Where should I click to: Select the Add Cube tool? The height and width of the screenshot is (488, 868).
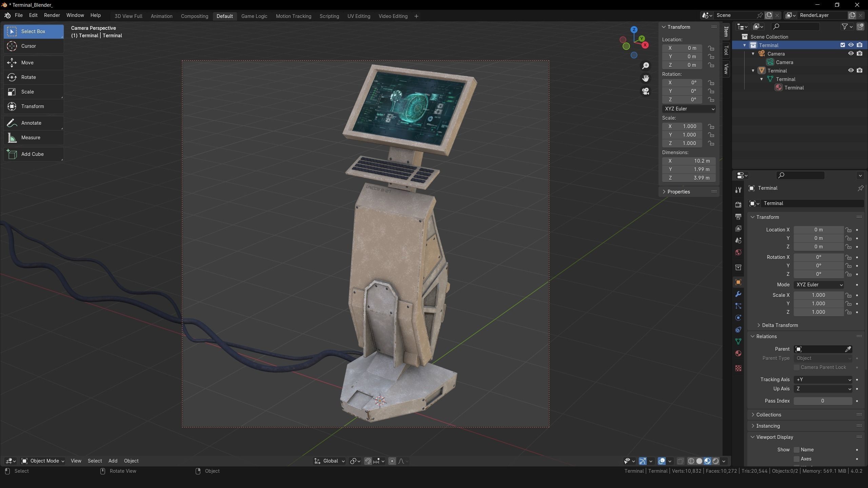coord(33,154)
